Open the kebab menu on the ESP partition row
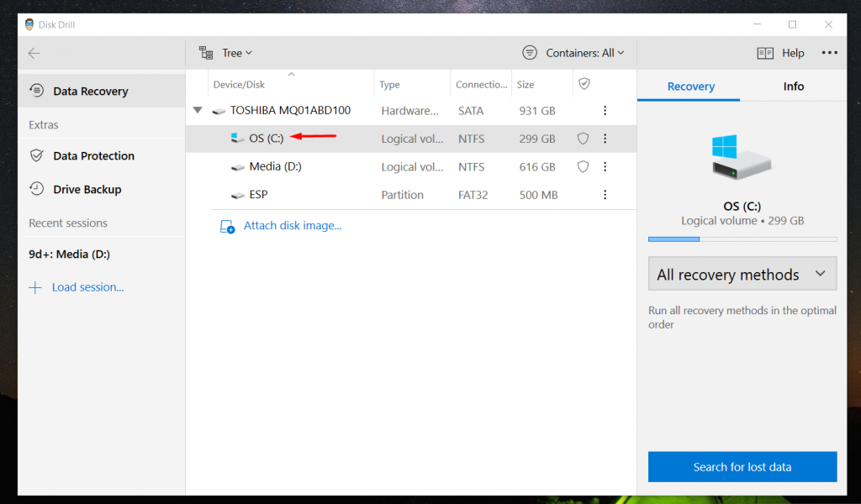Screen dimensions: 861x504 coord(605,194)
